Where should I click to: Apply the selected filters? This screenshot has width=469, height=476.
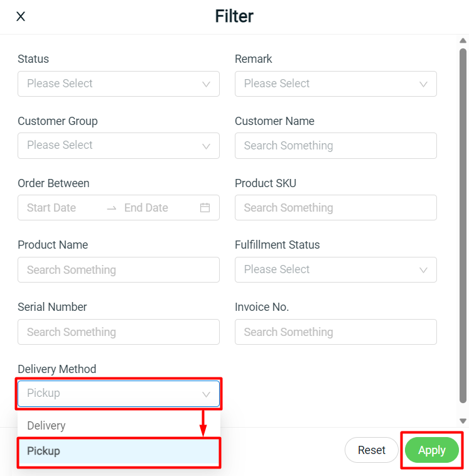click(x=432, y=450)
